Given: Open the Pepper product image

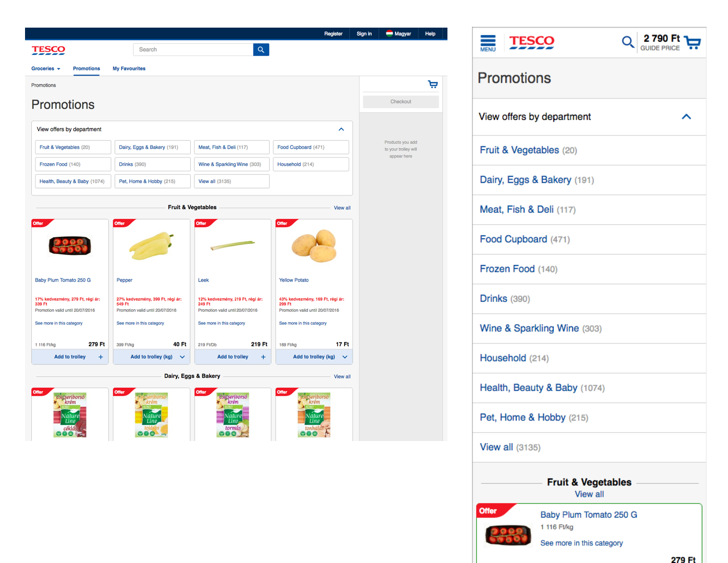Looking at the screenshot, I should [x=151, y=246].
